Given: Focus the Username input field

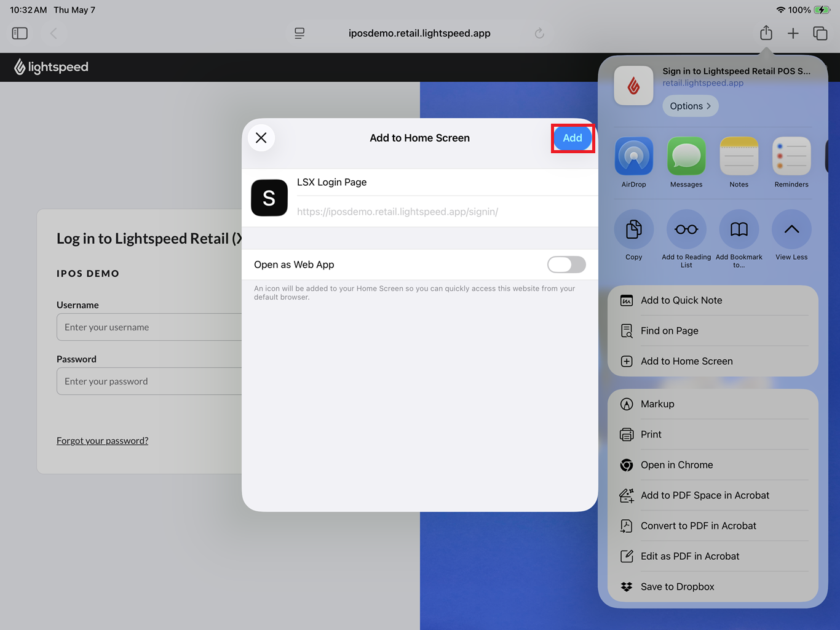Looking at the screenshot, I should tap(149, 327).
